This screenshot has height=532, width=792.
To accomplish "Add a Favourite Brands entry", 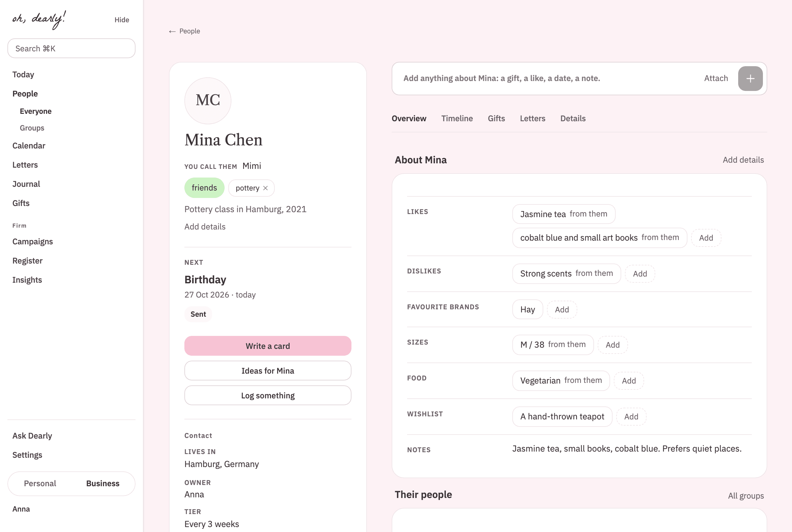I will (x=562, y=309).
